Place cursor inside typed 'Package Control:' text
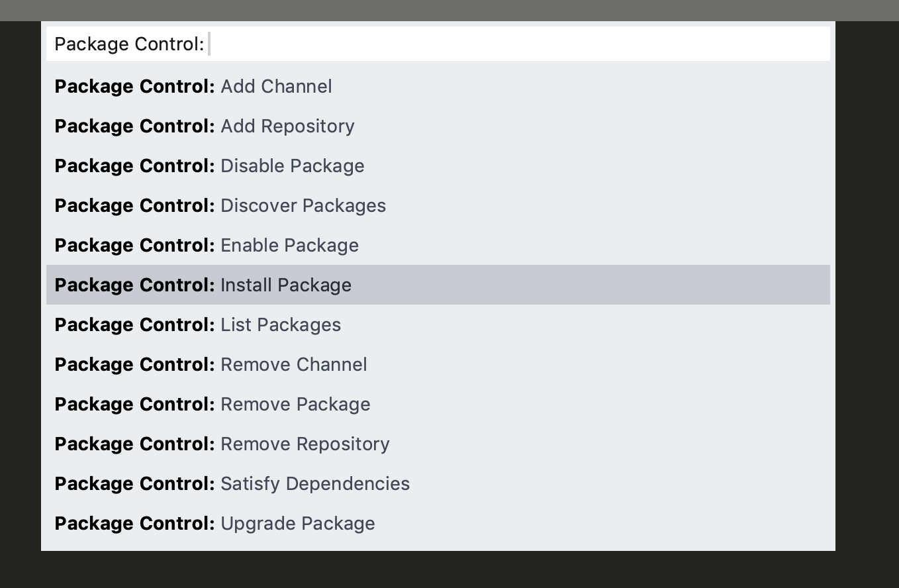899x588 pixels. [129, 44]
